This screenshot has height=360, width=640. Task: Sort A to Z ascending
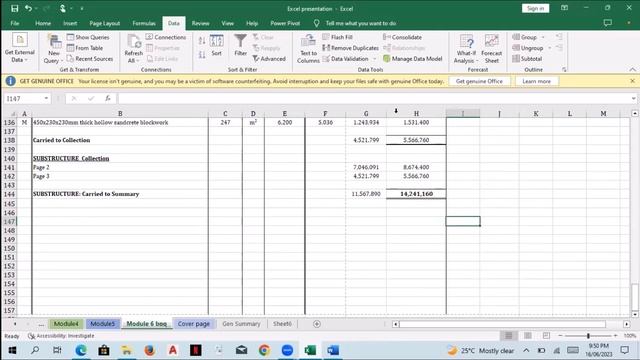coord(202,40)
